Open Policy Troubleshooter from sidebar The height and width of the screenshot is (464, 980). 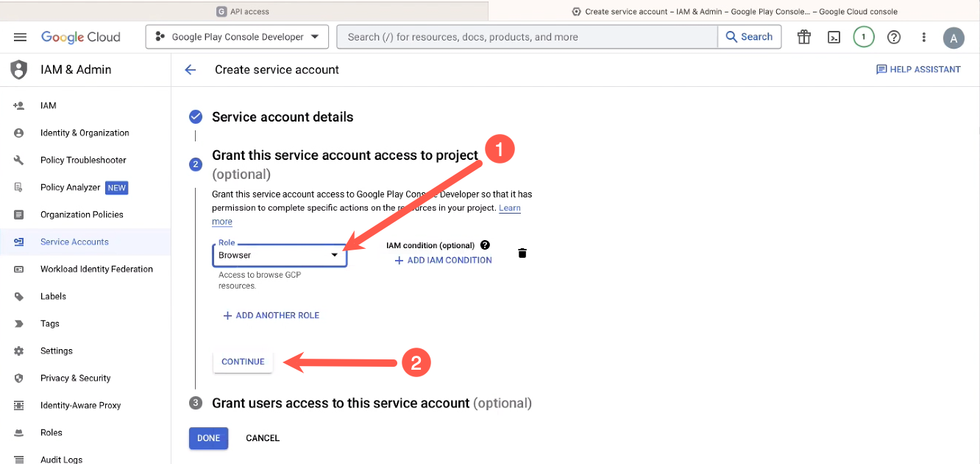pyautogui.click(x=83, y=160)
